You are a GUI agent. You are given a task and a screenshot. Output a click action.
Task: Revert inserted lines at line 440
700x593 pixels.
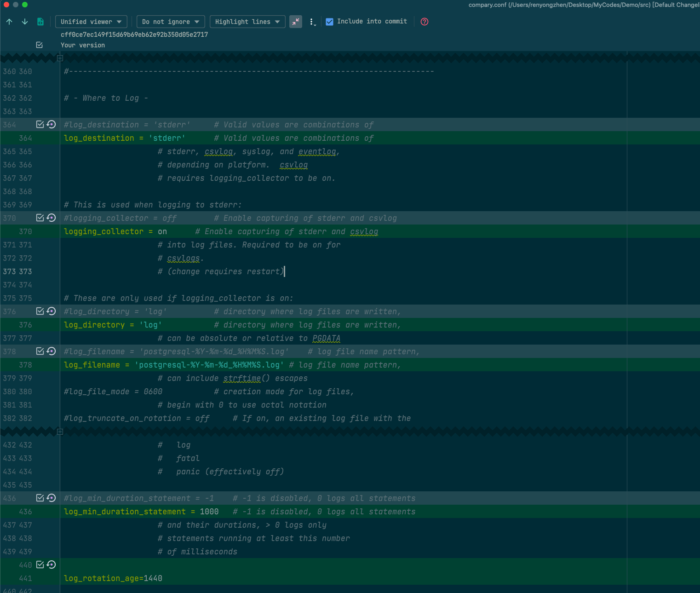tap(51, 564)
